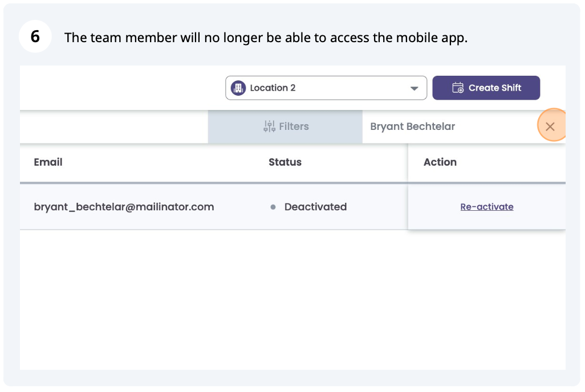
Task: Sort by the Status column header
Action: [285, 162]
